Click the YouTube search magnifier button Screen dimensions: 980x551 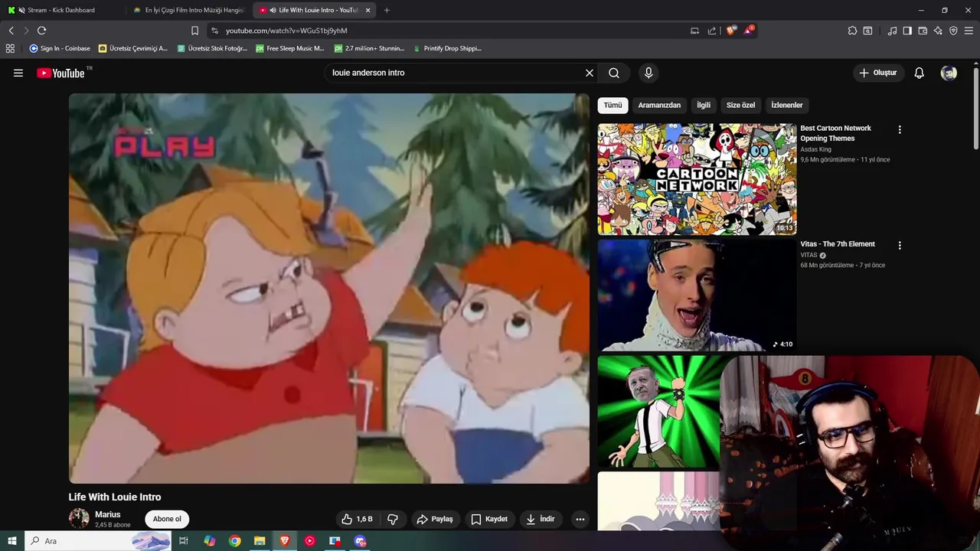(614, 73)
